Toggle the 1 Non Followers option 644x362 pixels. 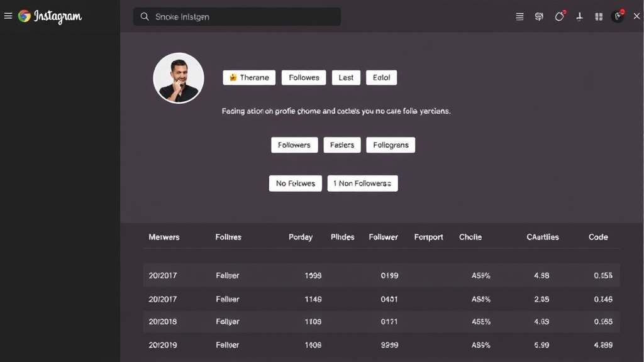362,183
